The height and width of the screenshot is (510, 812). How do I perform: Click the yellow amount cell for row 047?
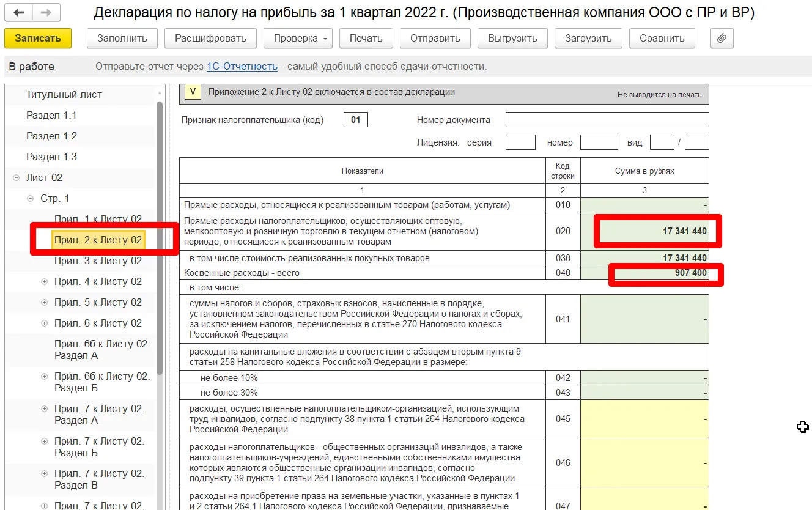tap(644, 500)
